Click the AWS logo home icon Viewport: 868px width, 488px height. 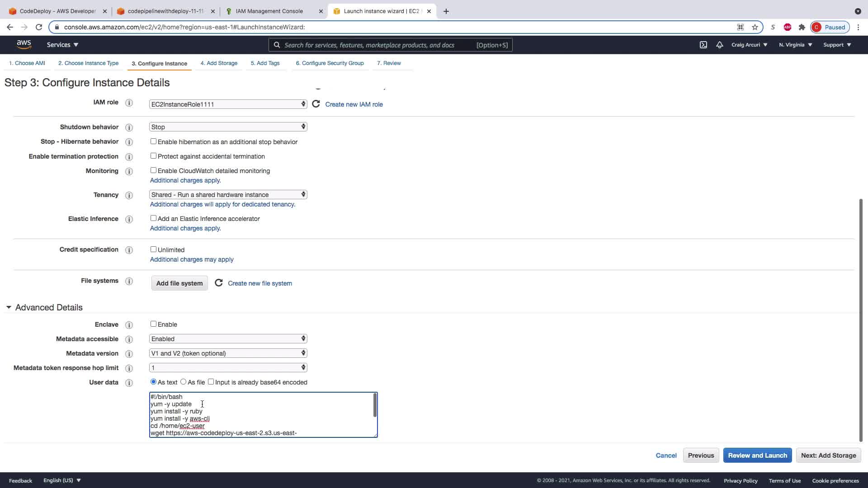(24, 44)
